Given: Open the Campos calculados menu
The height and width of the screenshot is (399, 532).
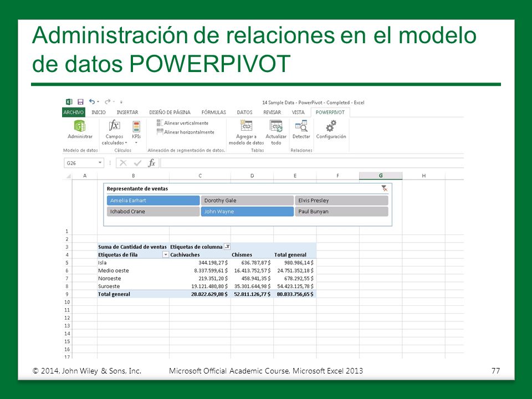Looking at the screenshot, I should (114, 132).
